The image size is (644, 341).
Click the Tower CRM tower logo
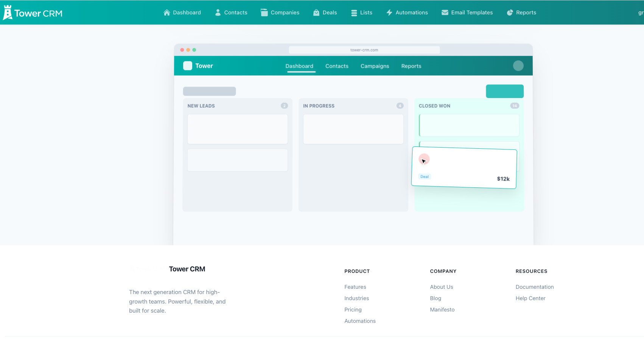[x=7, y=12]
